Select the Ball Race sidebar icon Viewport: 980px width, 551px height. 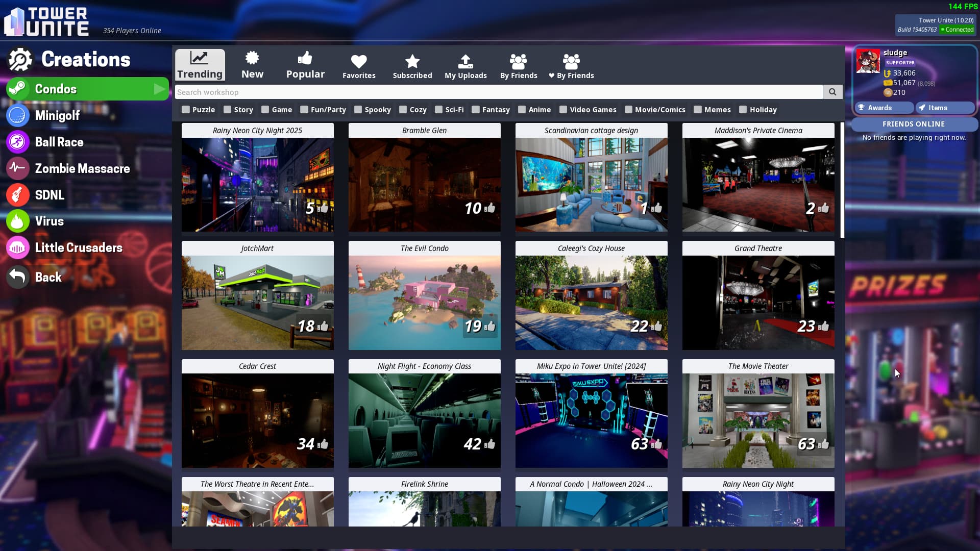click(x=17, y=142)
